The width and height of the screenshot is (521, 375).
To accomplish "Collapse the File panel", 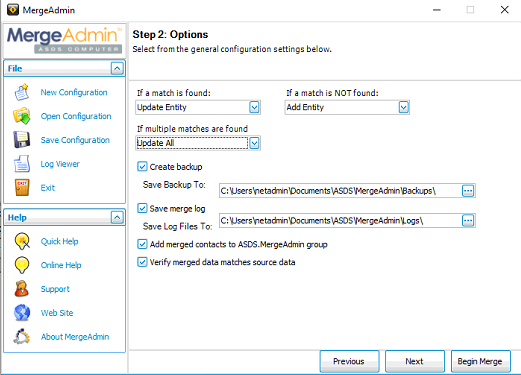I will [117, 68].
